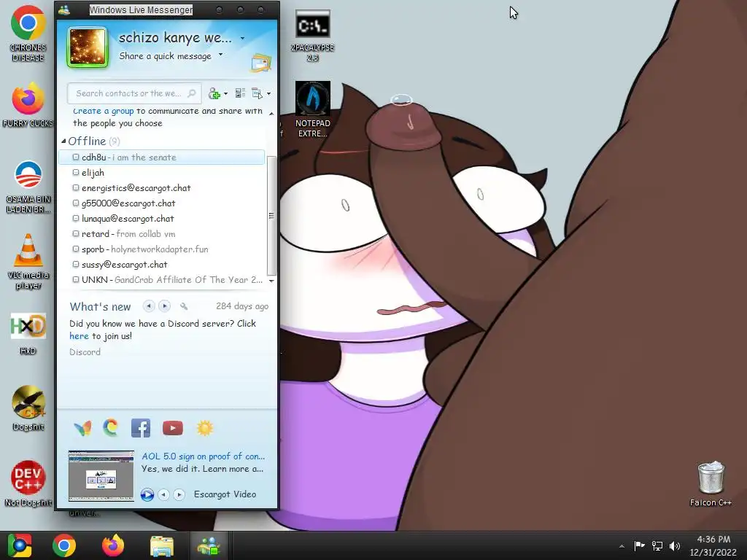Click the colorful C icon in bottom row
This screenshot has width=747, height=560.
coord(111,427)
